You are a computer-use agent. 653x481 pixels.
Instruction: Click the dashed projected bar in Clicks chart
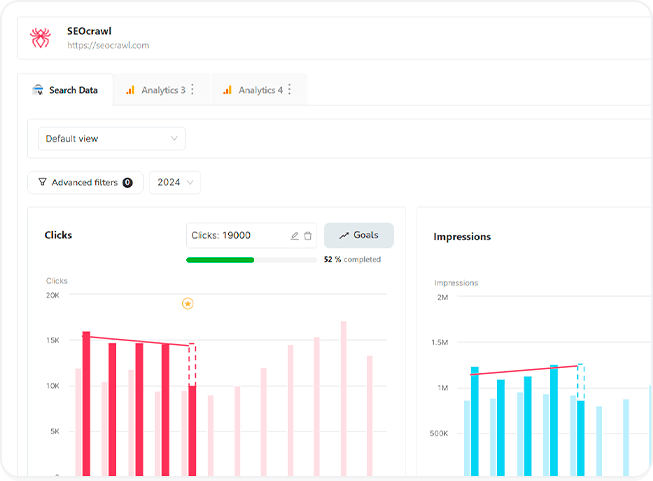coord(192,365)
